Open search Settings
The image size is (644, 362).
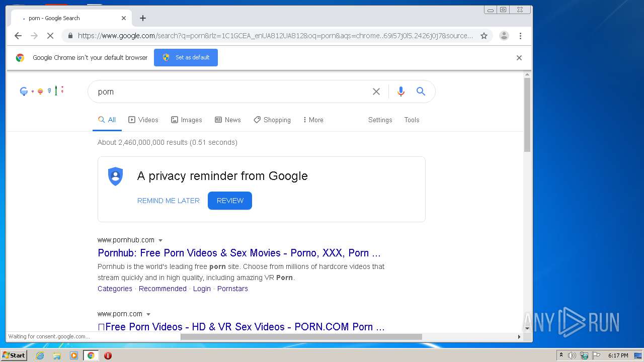click(380, 120)
